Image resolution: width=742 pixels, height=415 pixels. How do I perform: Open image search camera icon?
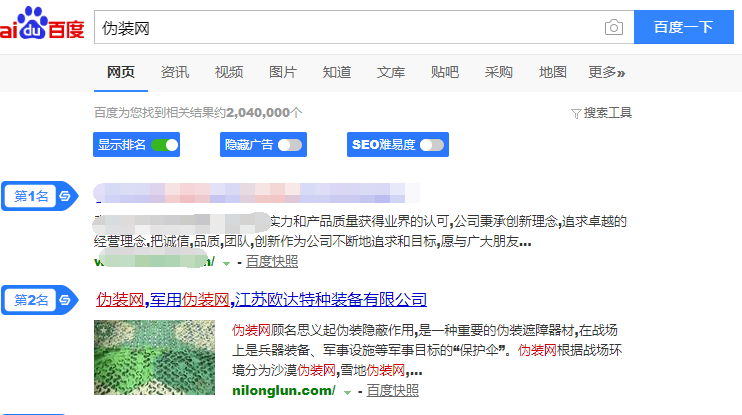click(613, 27)
